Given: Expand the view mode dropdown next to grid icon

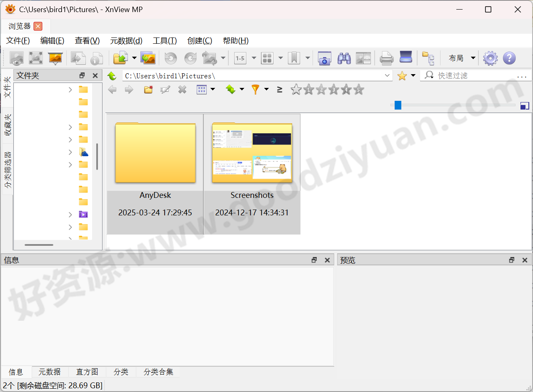Looking at the screenshot, I should pos(280,58).
